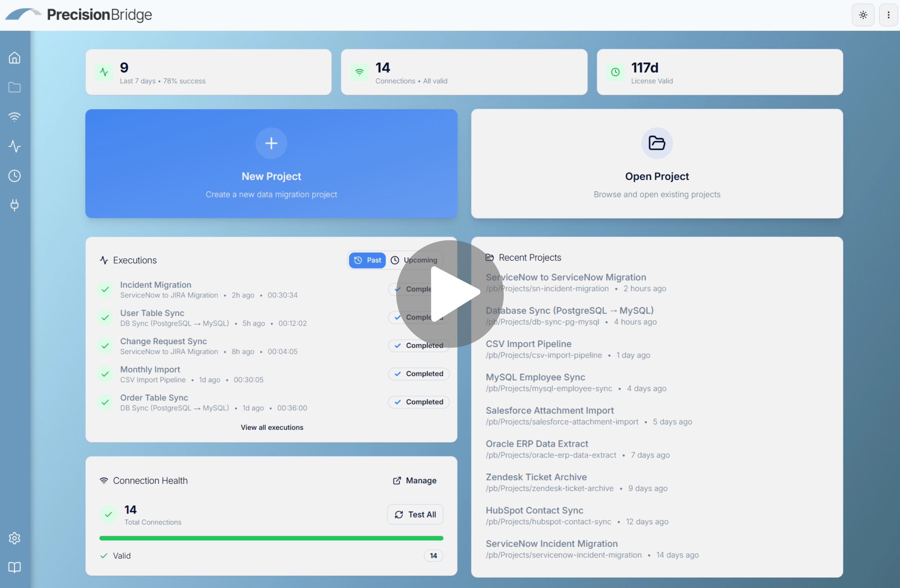Open the Projects folder icon in sidebar
Viewport: 900px width, 588px height.
(x=14, y=87)
